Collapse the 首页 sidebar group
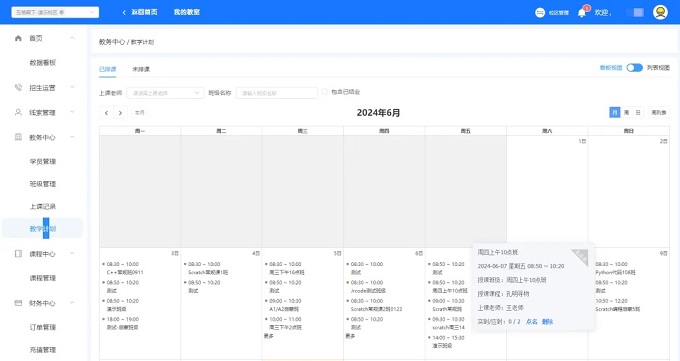Viewport: 680px width, 361px height. [x=72, y=38]
